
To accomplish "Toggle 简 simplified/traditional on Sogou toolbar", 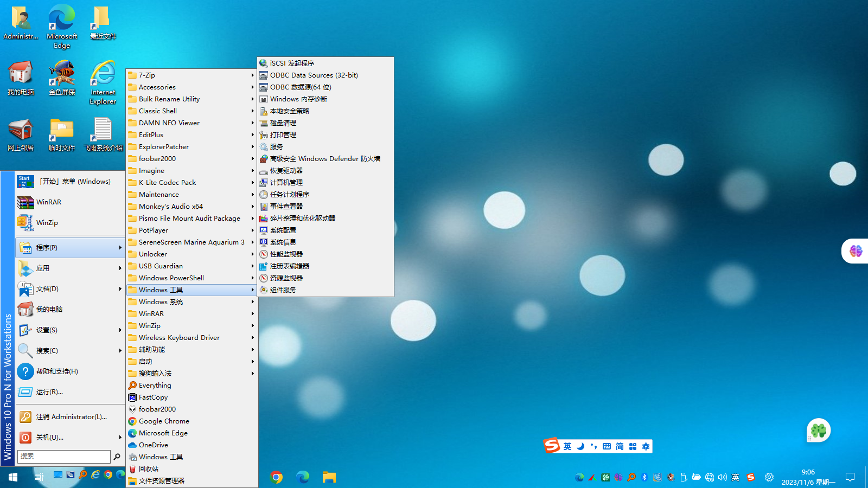I will [620, 446].
